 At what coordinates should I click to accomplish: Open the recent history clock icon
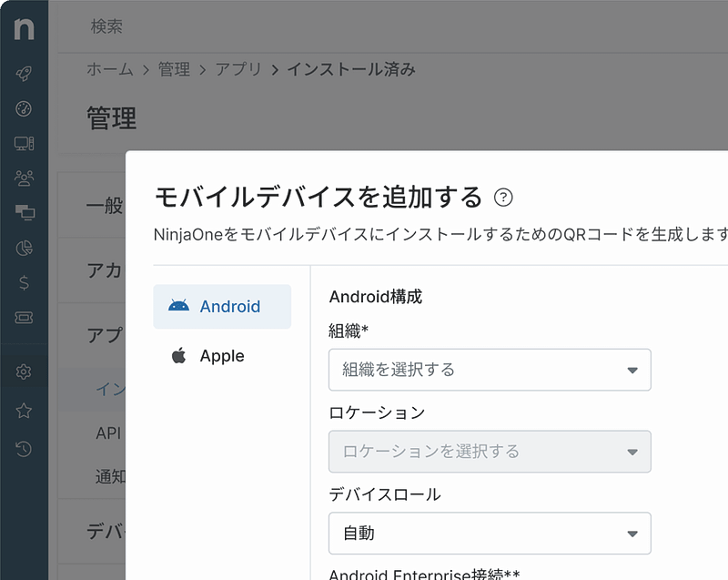pos(24,449)
